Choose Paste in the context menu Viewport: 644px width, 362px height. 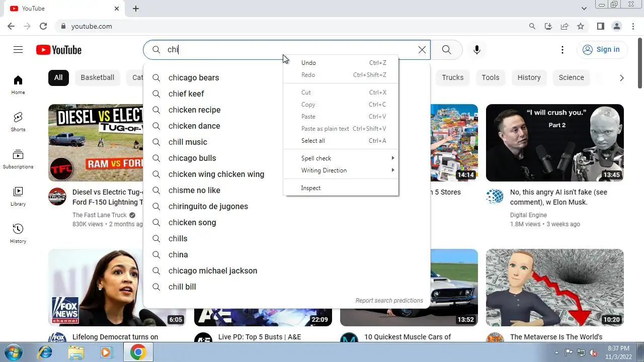coord(341,117)
